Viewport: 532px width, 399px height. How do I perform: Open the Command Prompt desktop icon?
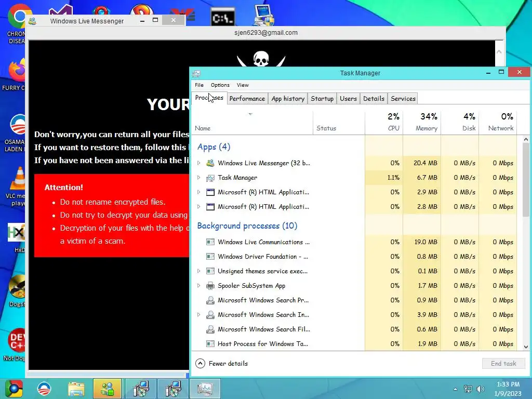223,16
